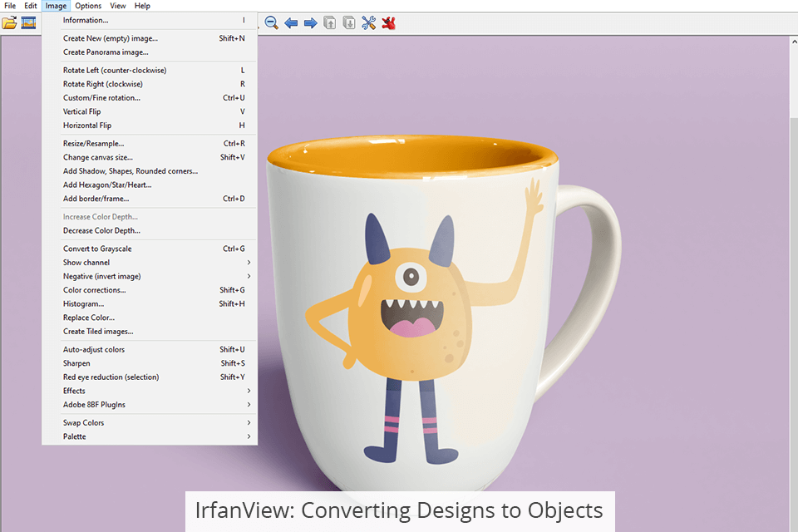
Task: Select Create Panorama image...
Action: (150, 52)
